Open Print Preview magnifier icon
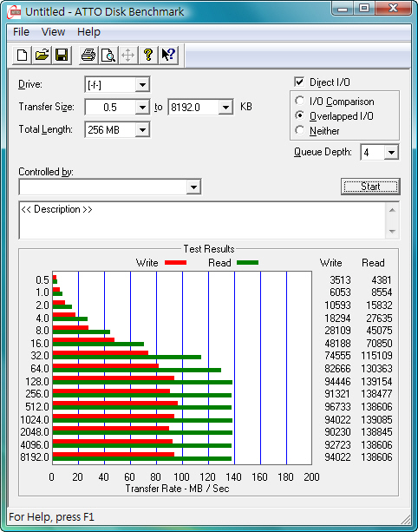This screenshot has height=532, width=418. [108, 55]
